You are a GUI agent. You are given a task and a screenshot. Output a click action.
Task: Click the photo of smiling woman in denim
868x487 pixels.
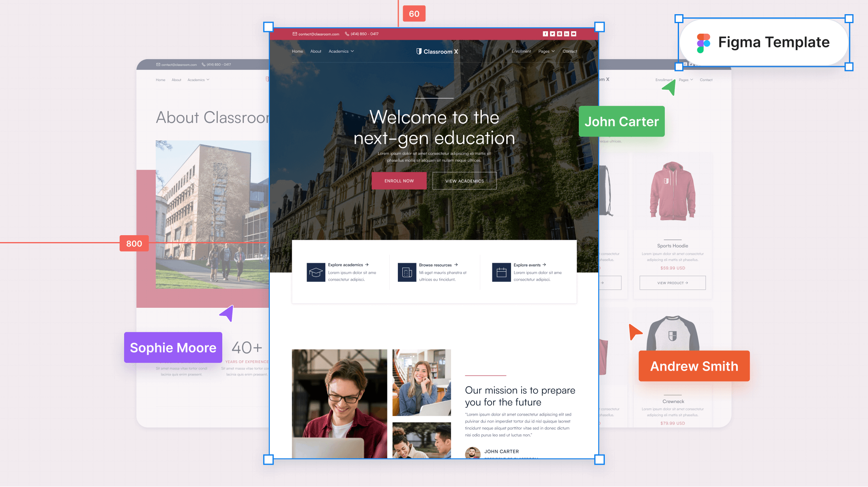(422, 382)
